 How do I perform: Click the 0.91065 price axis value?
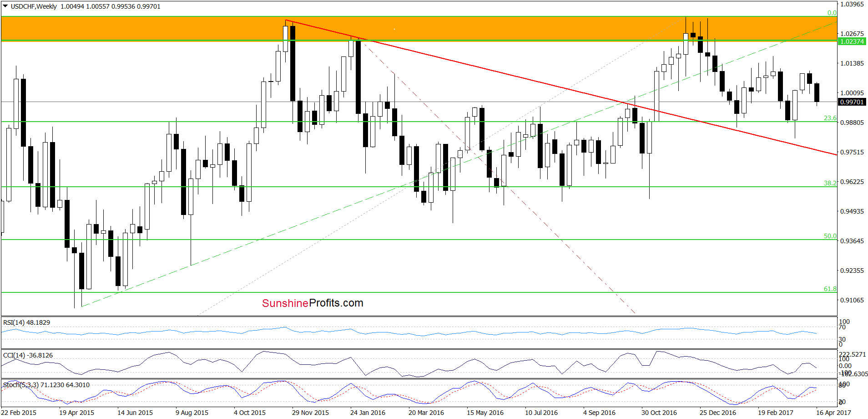tap(852, 300)
